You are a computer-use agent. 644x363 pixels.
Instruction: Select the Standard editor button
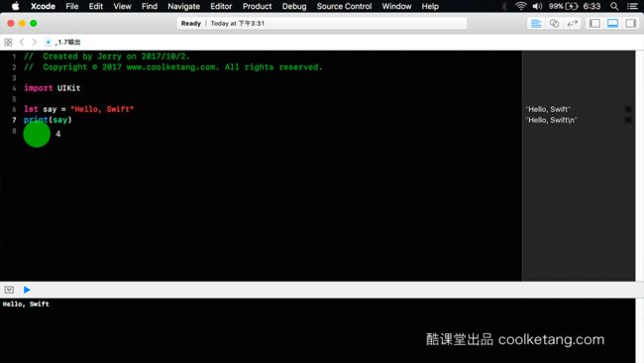click(x=536, y=24)
